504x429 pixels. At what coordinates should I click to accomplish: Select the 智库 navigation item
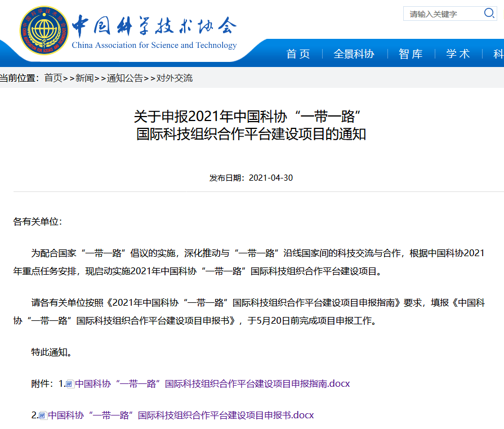coord(411,54)
